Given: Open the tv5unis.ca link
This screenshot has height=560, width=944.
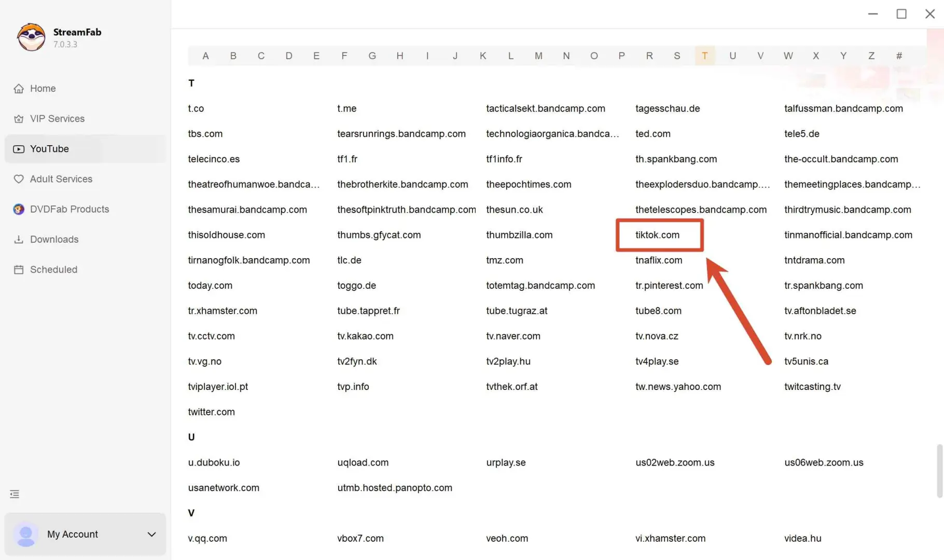Looking at the screenshot, I should pyautogui.click(x=806, y=361).
